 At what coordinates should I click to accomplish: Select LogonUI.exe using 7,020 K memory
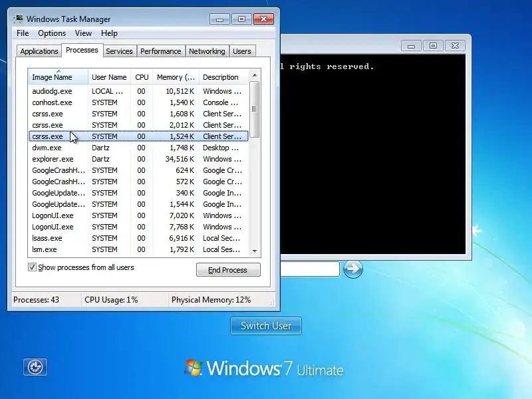click(139, 215)
